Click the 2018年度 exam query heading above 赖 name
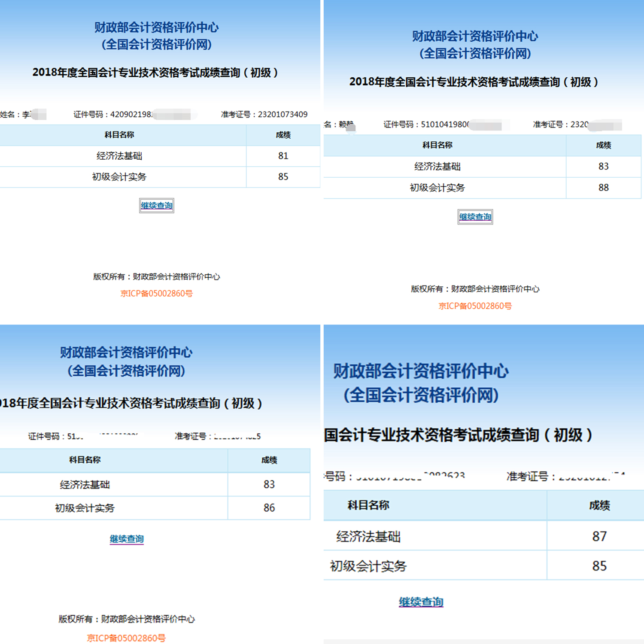This screenshot has height=644, width=644. pos(474,82)
